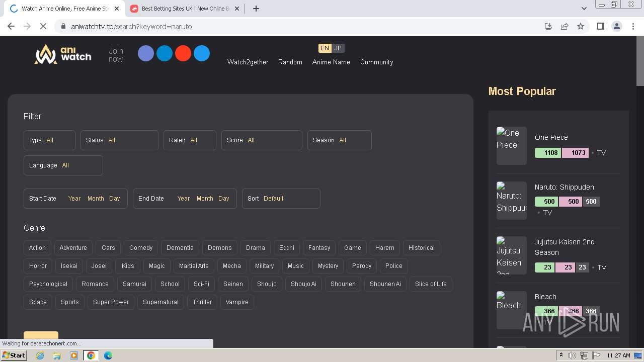Open the side panel icon
644x362 pixels.
(x=600, y=26)
